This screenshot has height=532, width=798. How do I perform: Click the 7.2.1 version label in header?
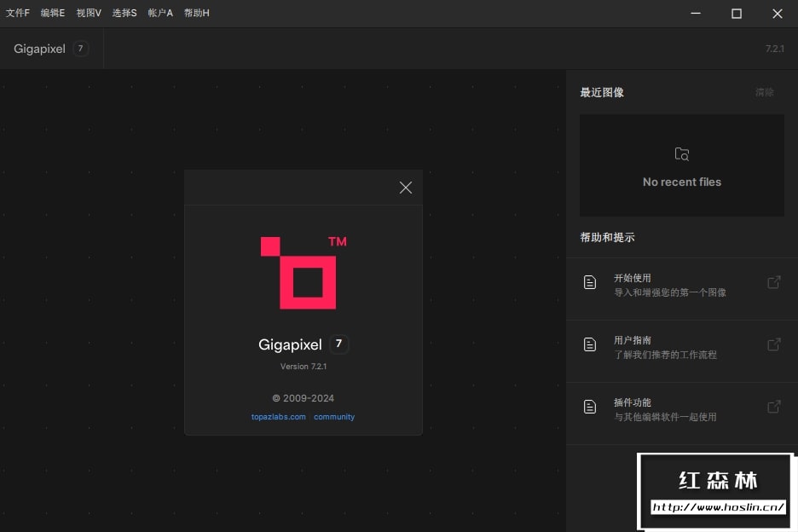(x=775, y=49)
